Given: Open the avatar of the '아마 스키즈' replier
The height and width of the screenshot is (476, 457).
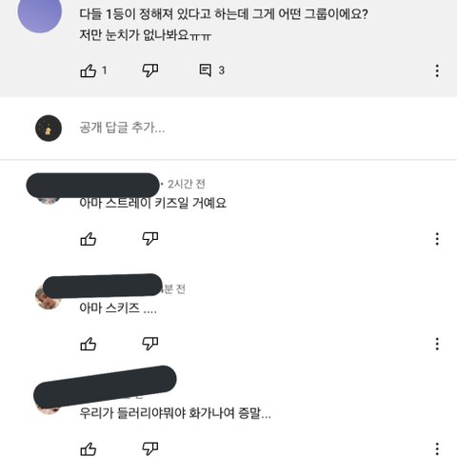Looking at the screenshot, I should [48, 298].
